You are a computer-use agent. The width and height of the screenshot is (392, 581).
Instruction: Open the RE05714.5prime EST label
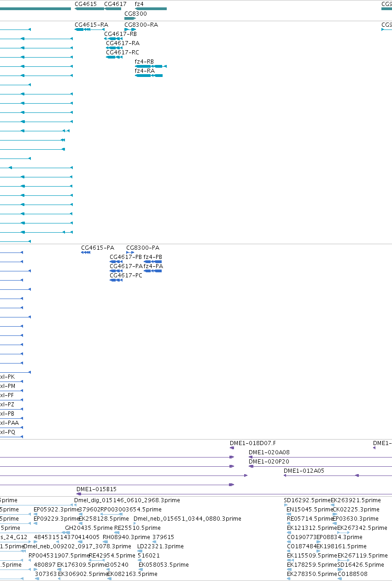(x=310, y=519)
